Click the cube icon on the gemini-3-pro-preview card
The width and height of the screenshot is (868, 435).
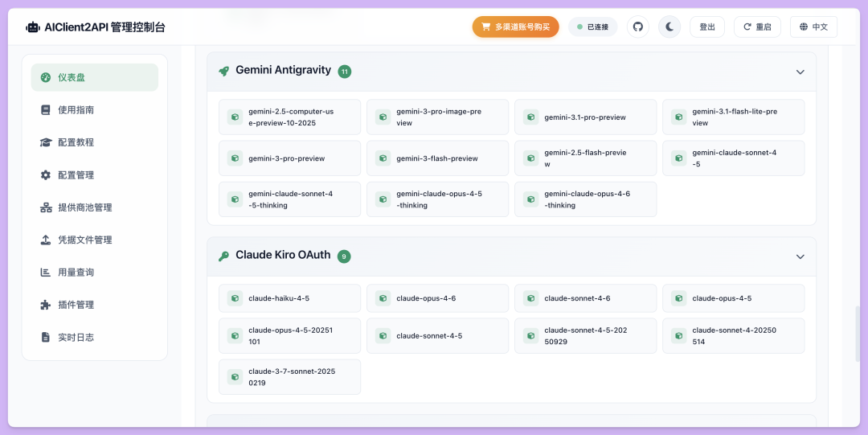click(x=235, y=158)
